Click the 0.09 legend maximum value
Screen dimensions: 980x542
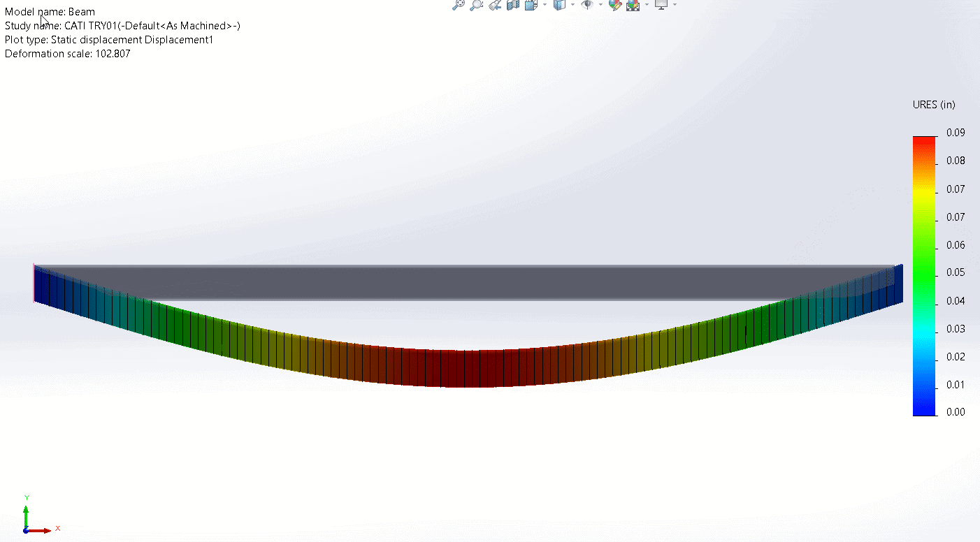coord(956,133)
